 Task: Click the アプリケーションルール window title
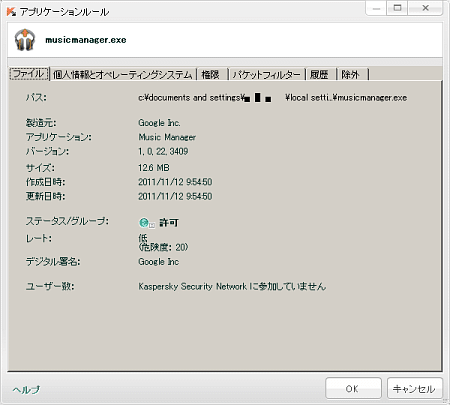[64, 12]
